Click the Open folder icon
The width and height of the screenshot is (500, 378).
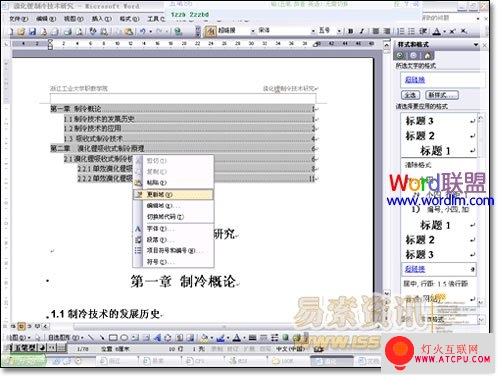click(x=21, y=31)
